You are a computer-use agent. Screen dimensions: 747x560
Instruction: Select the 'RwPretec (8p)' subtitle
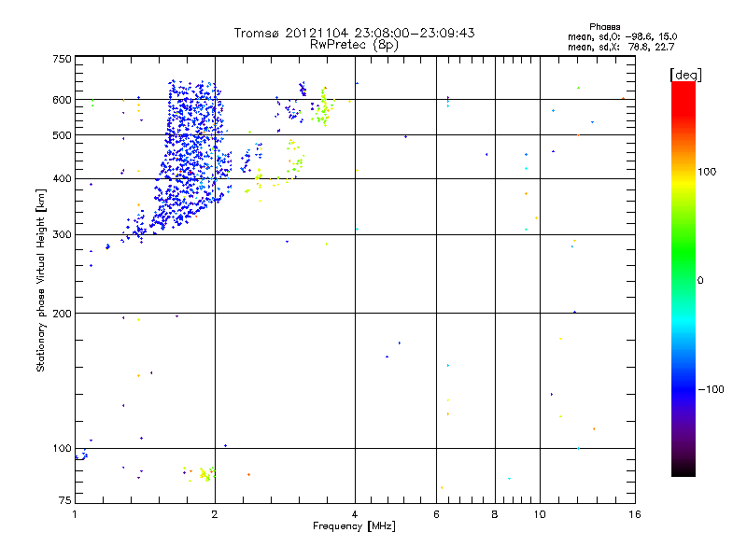[354, 45]
